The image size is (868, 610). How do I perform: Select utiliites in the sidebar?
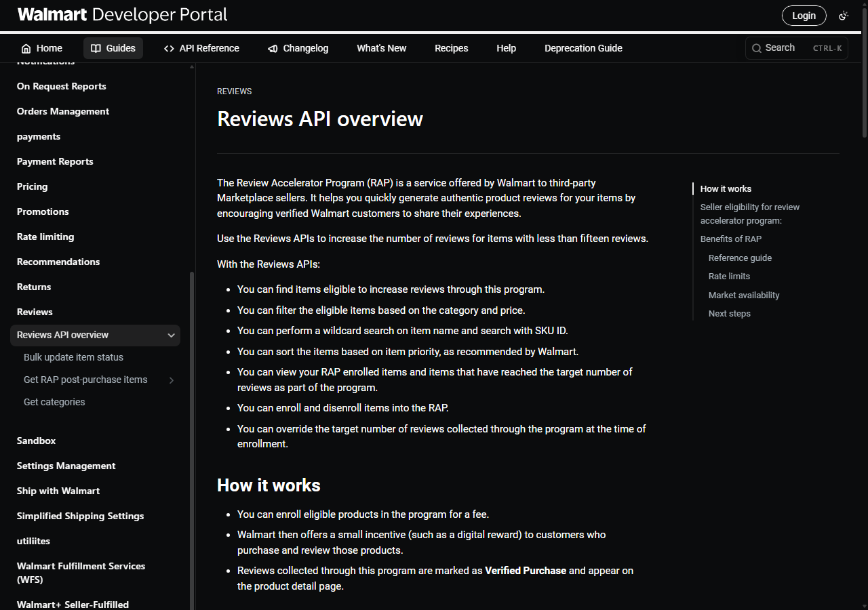33,541
